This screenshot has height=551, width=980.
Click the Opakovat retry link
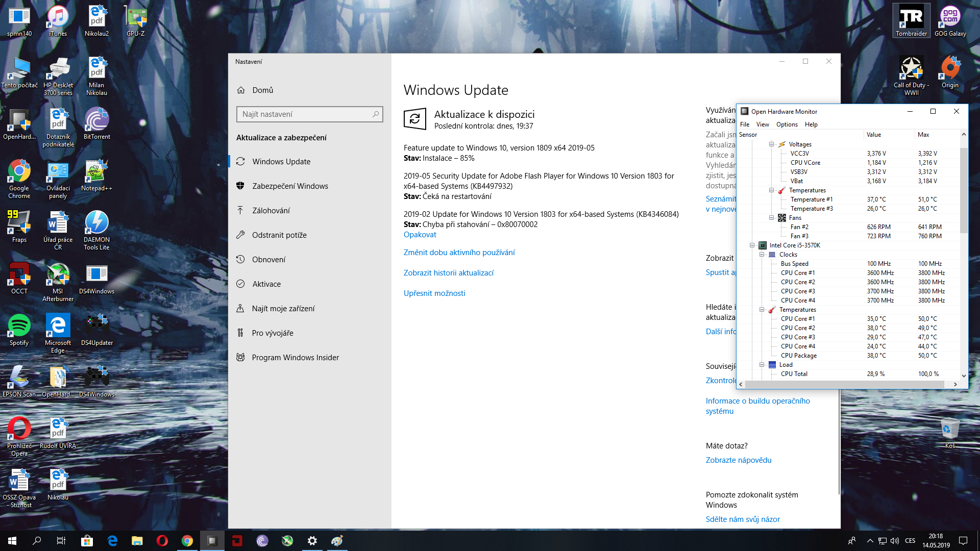point(420,235)
